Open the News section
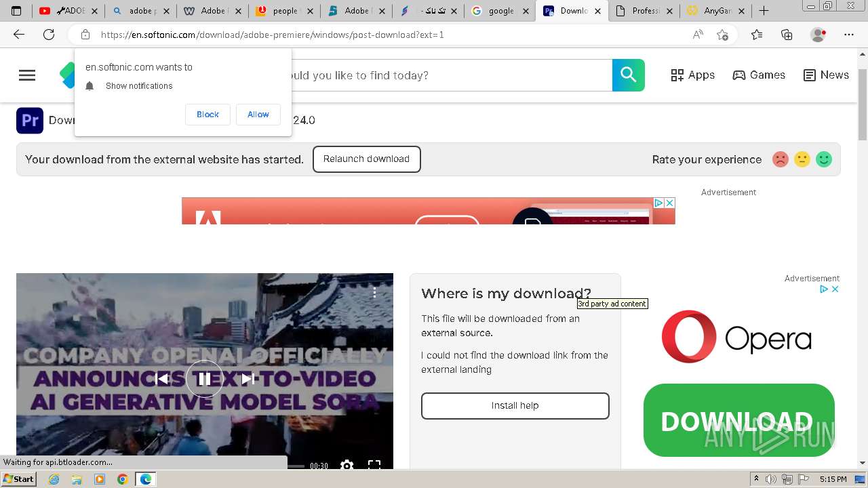Viewport: 868px width, 488px height. click(826, 75)
